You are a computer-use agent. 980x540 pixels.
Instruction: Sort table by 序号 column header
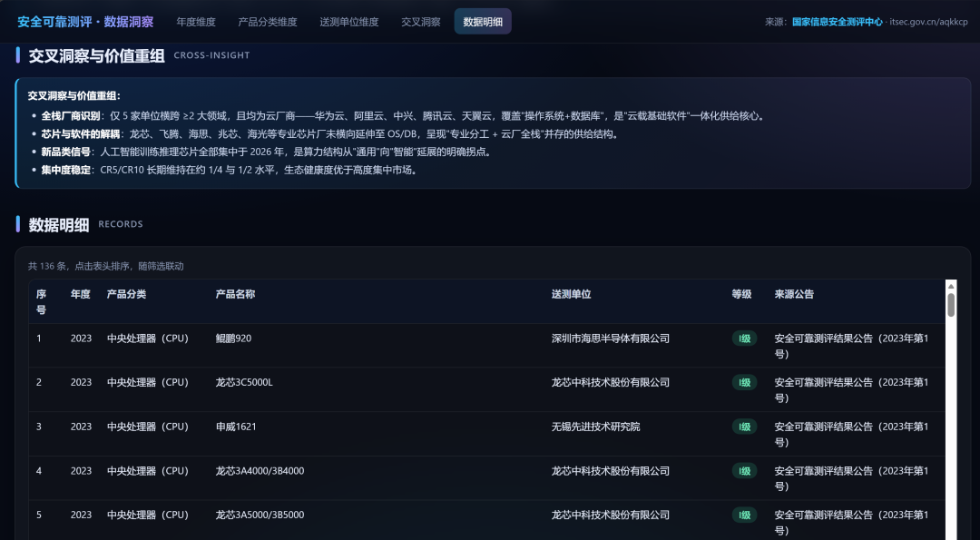tap(41, 302)
